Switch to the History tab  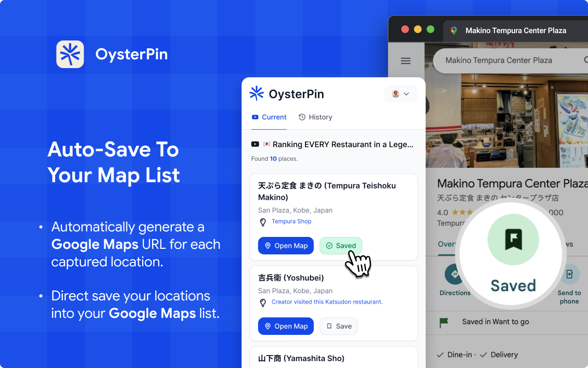click(316, 117)
